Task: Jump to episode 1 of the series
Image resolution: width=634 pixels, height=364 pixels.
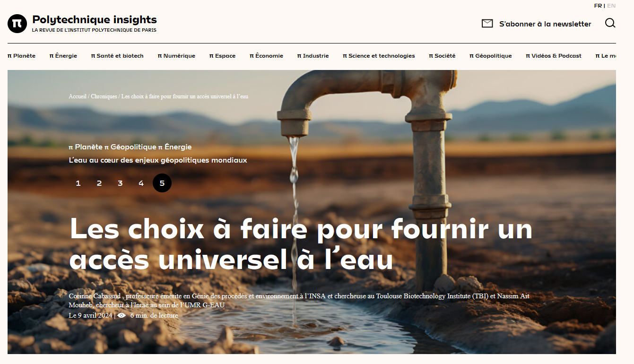Action: coord(78,183)
